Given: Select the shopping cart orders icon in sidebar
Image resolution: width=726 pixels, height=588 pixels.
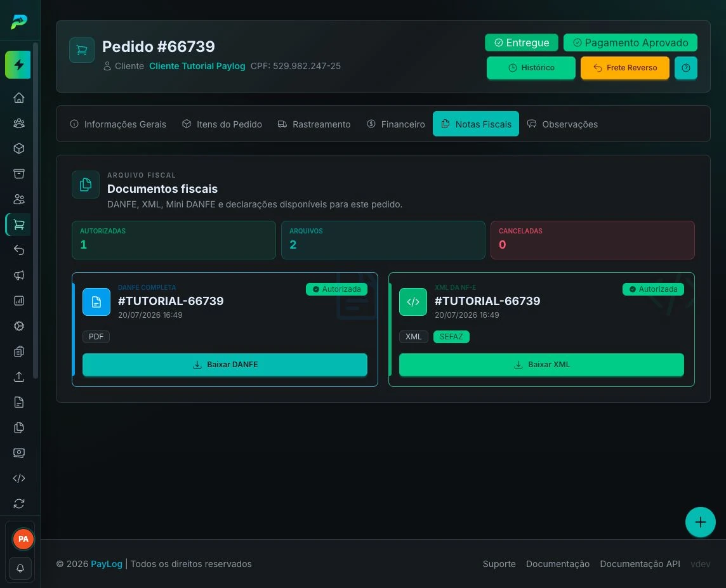Looking at the screenshot, I should [19, 225].
